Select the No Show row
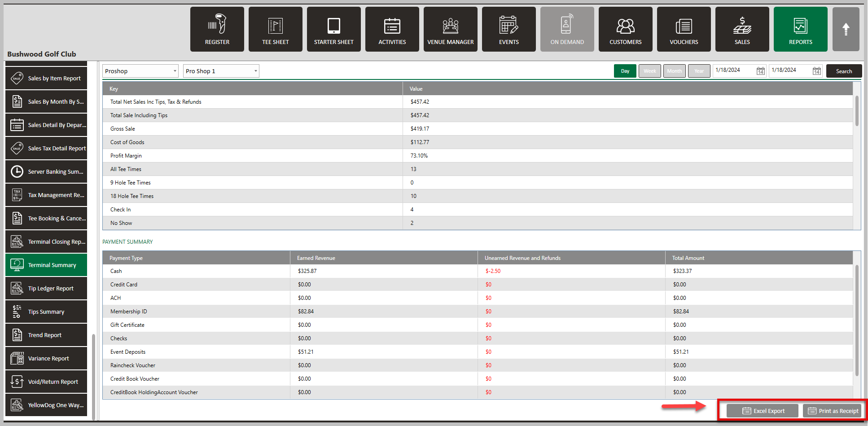868x426 pixels. click(478, 223)
